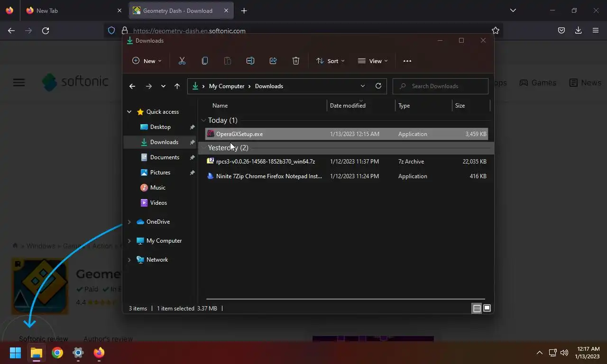Go back in File Explorer navigation

tap(132, 86)
